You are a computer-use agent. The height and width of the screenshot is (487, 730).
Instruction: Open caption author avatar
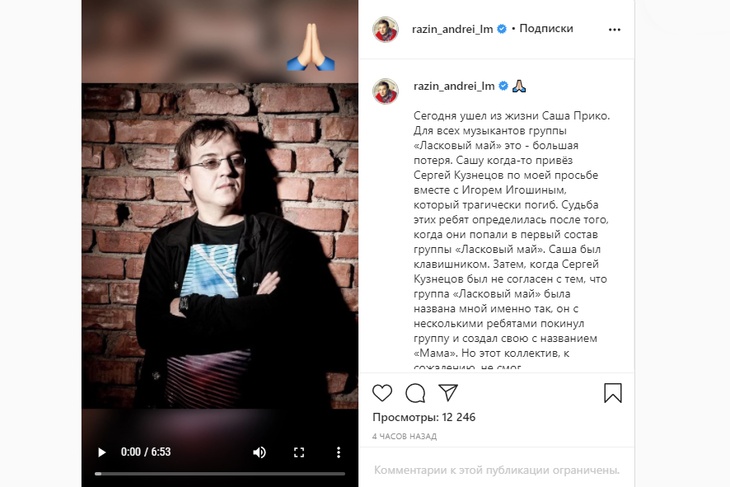coord(385,91)
